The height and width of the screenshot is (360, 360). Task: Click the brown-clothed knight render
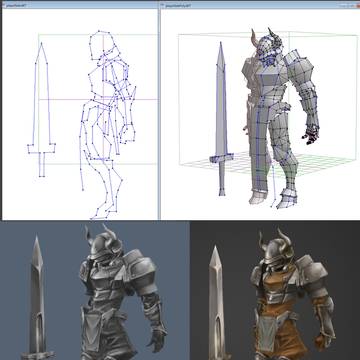(293, 295)
